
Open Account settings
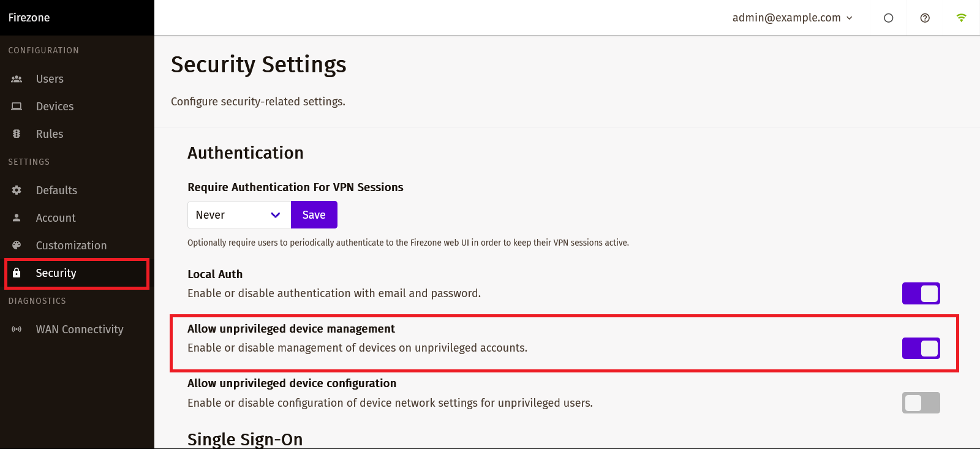point(77,218)
